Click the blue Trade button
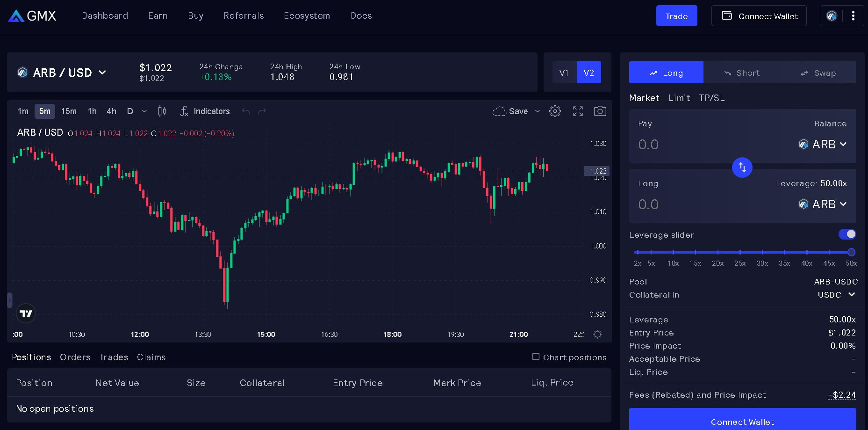The height and width of the screenshot is (430, 868). tap(676, 16)
